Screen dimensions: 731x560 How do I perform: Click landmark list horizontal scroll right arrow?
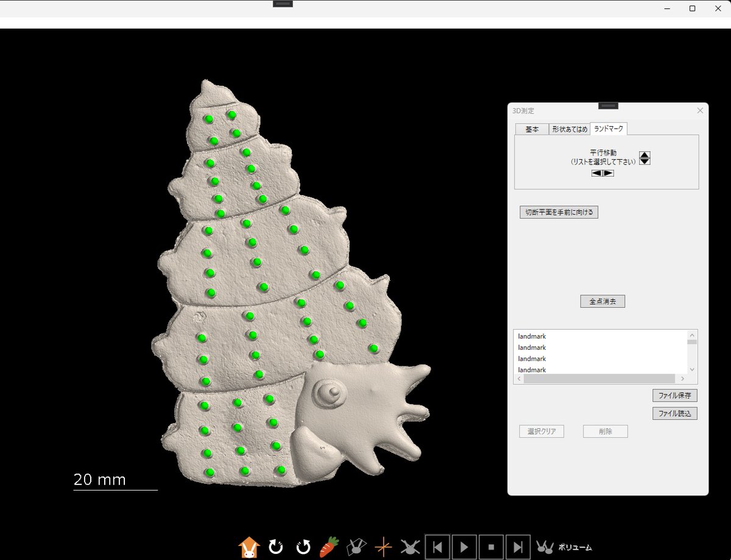point(682,378)
